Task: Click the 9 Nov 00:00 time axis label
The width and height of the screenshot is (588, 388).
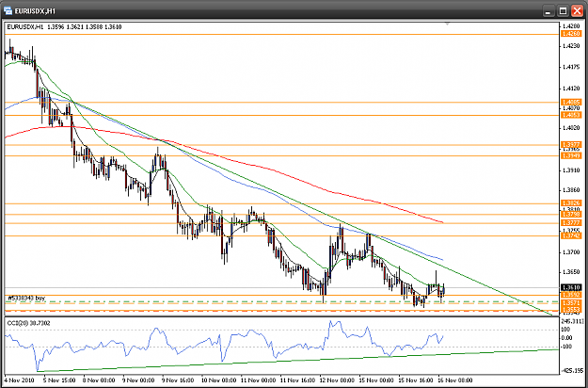Action: click(138, 380)
